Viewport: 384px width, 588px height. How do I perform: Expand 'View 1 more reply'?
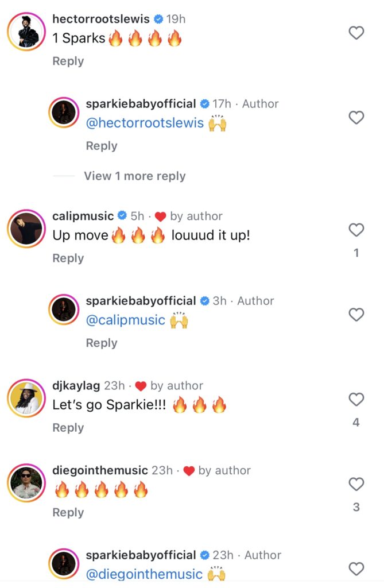pyautogui.click(x=134, y=176)
